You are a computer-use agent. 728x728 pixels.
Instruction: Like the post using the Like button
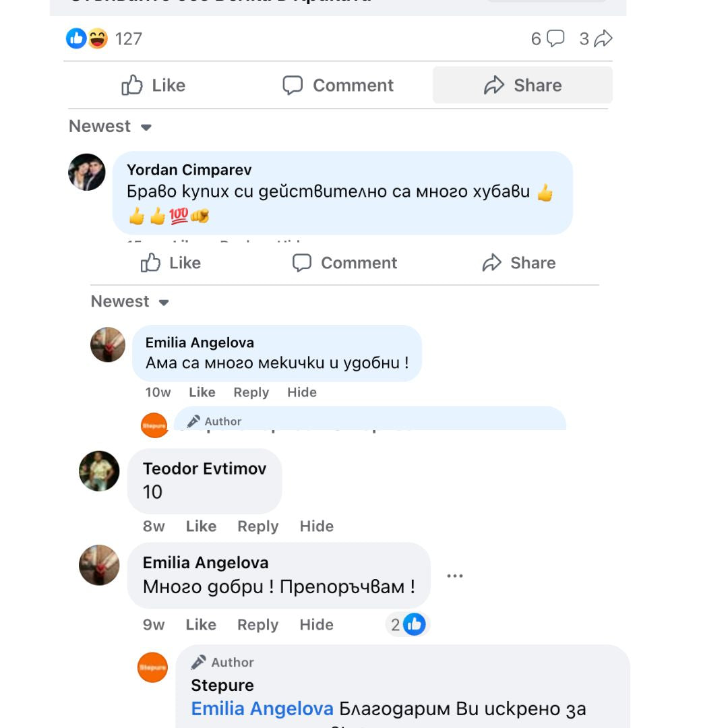154,85
